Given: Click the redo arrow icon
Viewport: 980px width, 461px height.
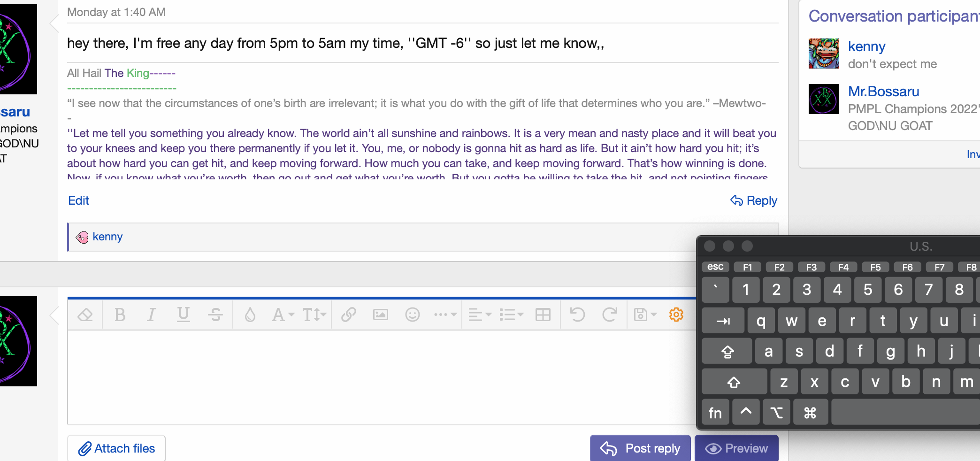Looking at the screenshot, I should [609, 315].
